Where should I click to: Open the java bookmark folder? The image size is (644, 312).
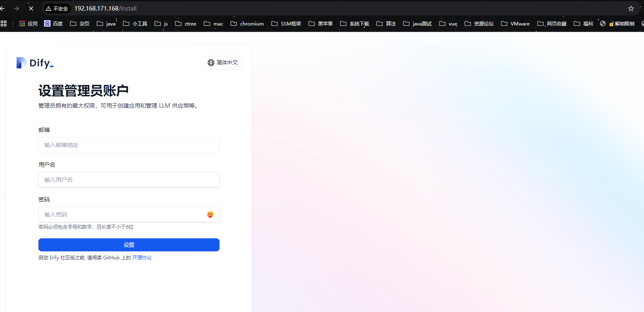point(106,23)
